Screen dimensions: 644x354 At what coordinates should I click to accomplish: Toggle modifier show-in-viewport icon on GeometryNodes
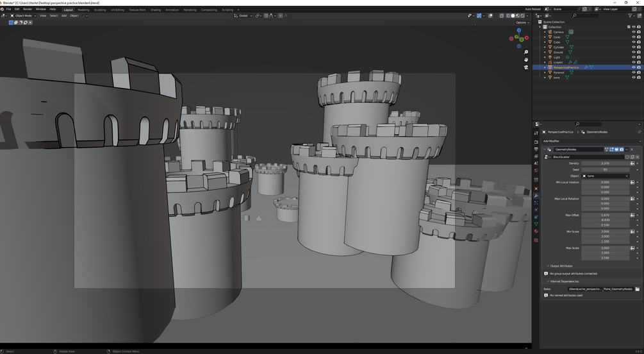pyautogui.click(x=616, y=149)
